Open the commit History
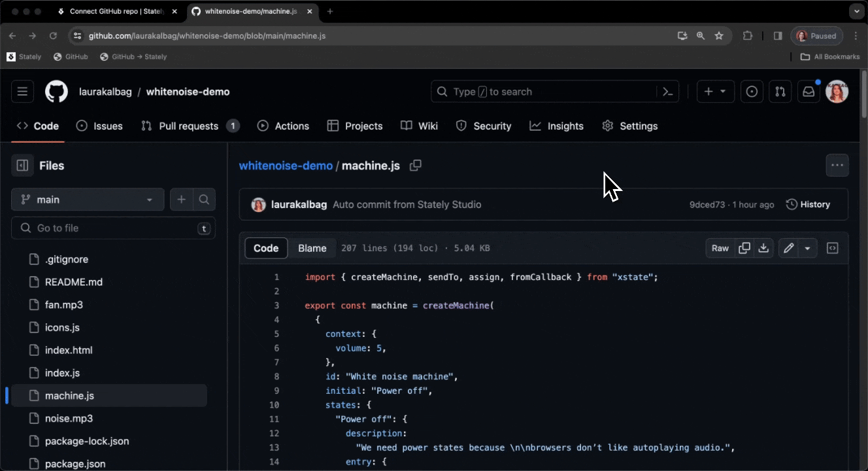The height and width of the screenshot is (471, 868). (x=808, y=204)
